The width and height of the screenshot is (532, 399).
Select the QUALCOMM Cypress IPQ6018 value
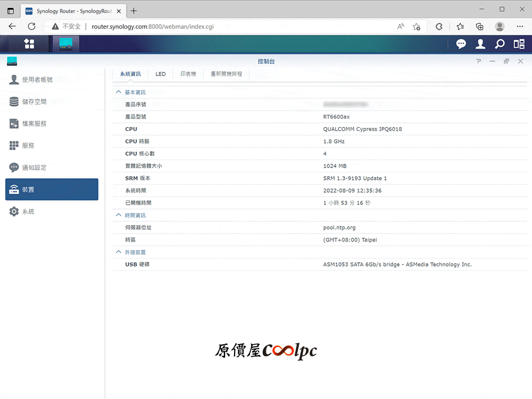(362, 129)
